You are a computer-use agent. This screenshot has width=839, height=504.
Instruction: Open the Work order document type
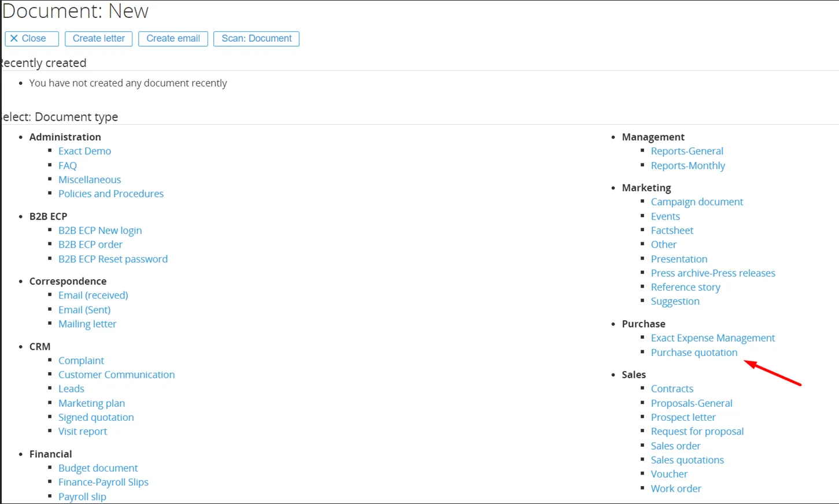[675, 488]
